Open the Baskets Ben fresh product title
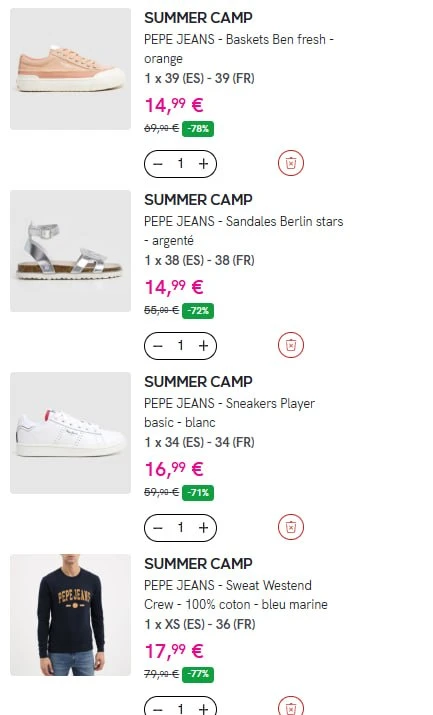This screenshot has height=715, width=433. pyautogui.click(x=239, y=49)
